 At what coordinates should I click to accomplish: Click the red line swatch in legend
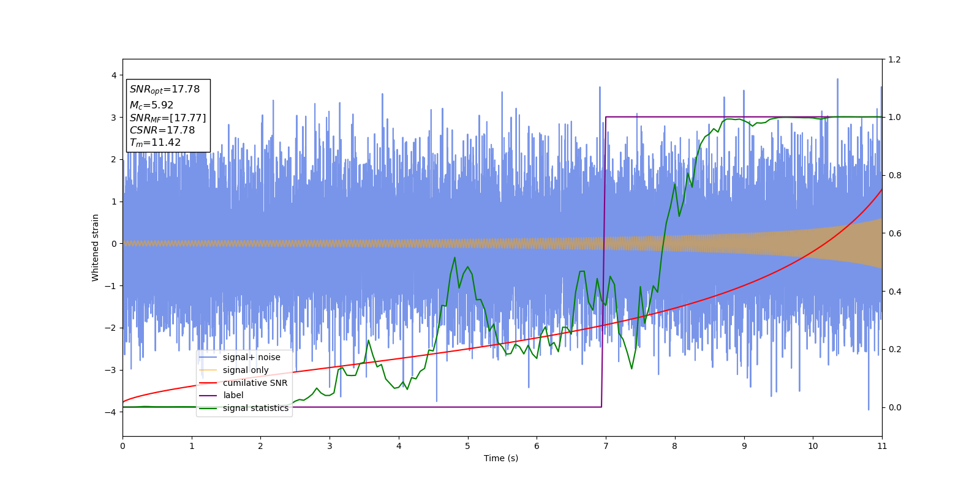pyautogui.click(x=208, y=383)
